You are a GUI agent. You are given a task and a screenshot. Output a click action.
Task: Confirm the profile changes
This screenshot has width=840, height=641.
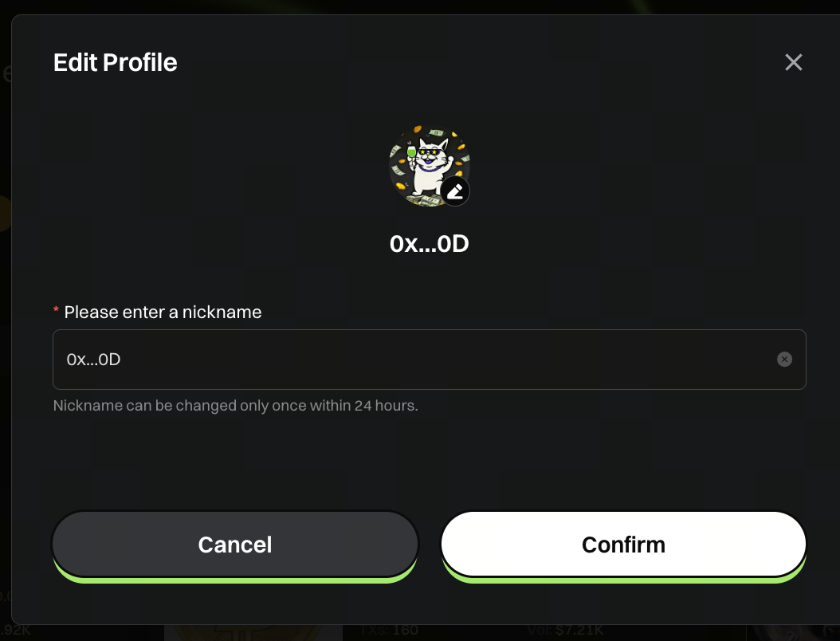(623, 545)
